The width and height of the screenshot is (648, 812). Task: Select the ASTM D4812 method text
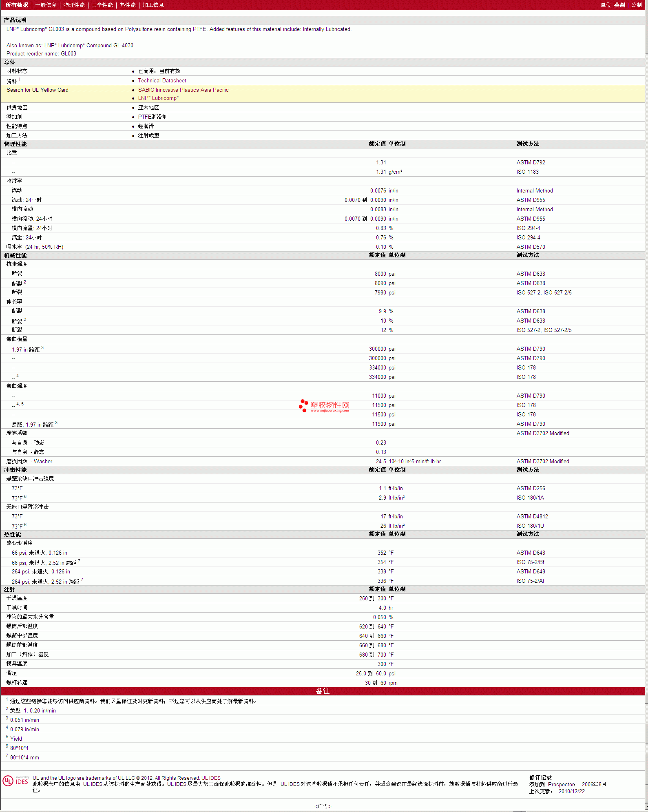coord(532,516)
